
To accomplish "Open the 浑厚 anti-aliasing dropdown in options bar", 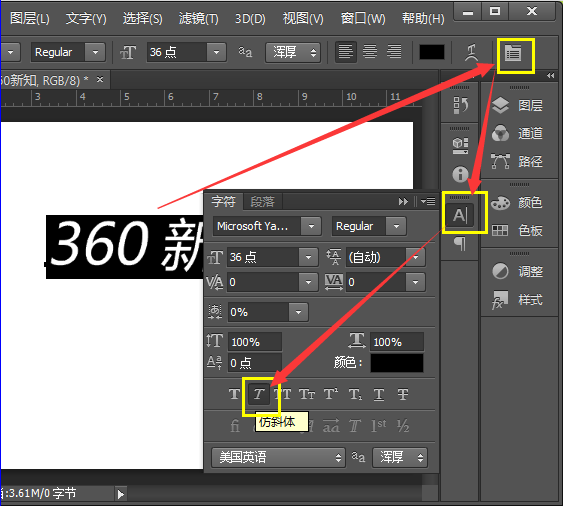I will point(293,52).
